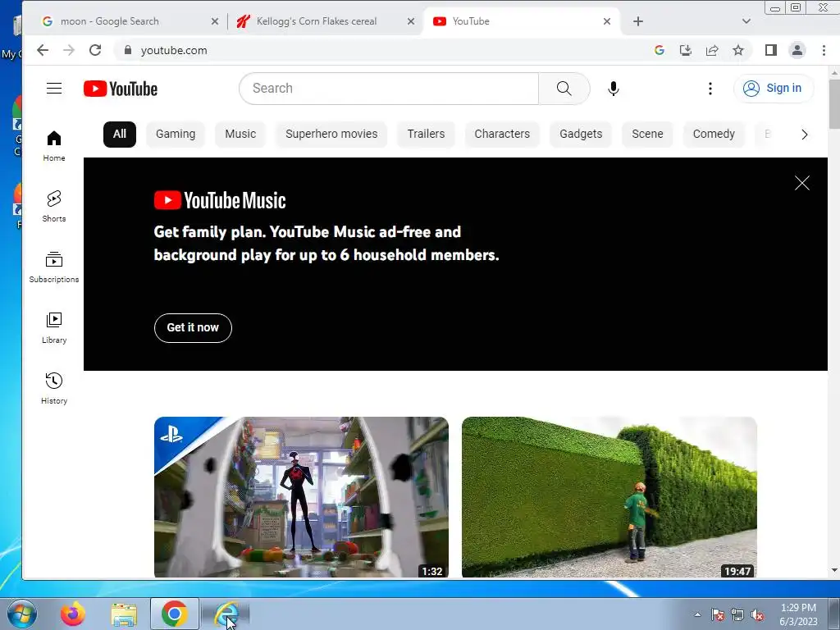The height and width of the screenshot is (630, 840).
Task: Open a new browser tab
Action: point(638,21)
